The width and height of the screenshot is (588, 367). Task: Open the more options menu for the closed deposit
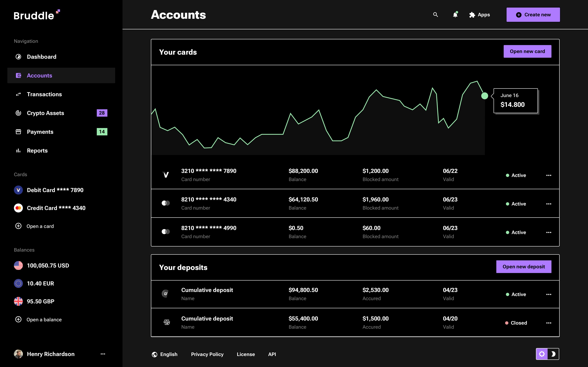(549, 323)
